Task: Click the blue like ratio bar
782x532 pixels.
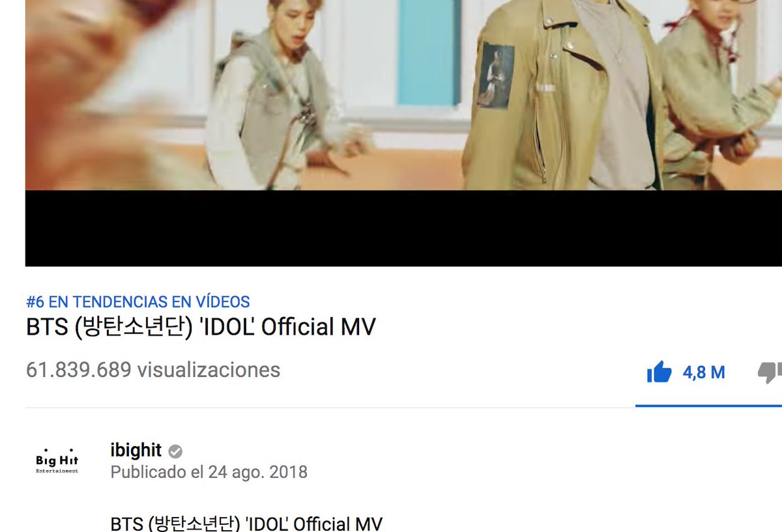Action: [x=708, y=405]
